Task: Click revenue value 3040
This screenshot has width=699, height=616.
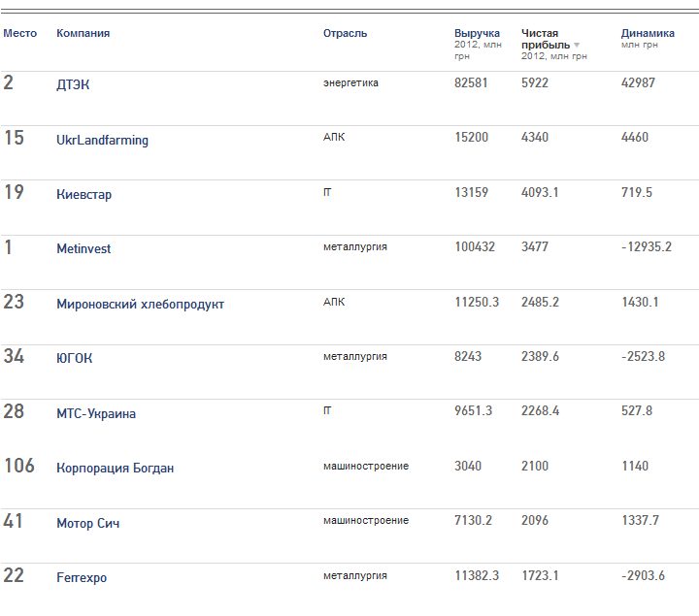Action: tap(468, 466)
